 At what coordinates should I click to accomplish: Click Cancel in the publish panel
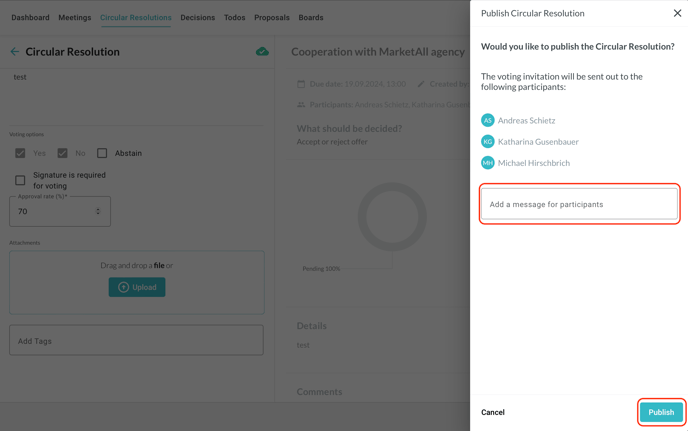pos(493,412)
